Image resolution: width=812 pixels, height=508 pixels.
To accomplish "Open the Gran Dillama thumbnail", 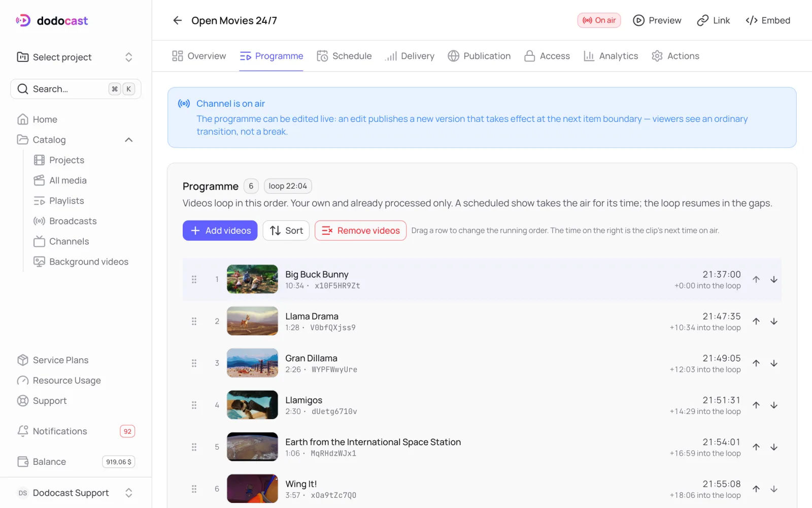I will coord(252,363).
